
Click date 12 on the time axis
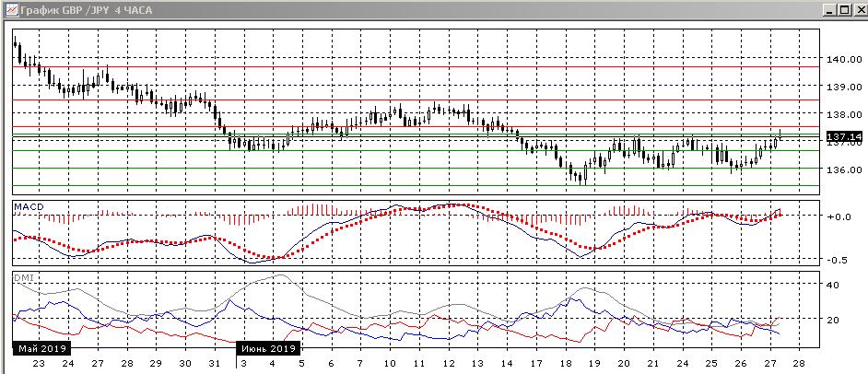point(449,364)
